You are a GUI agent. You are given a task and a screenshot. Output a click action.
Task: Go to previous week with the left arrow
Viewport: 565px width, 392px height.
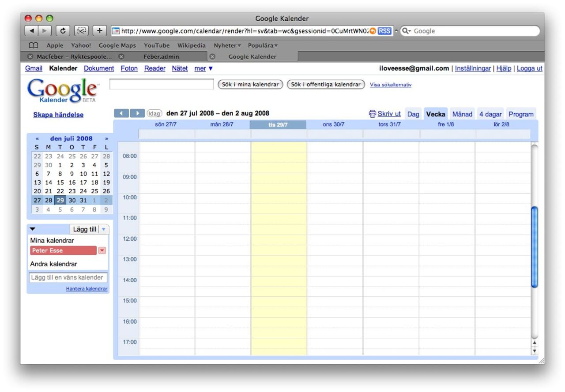pos(122,113)
